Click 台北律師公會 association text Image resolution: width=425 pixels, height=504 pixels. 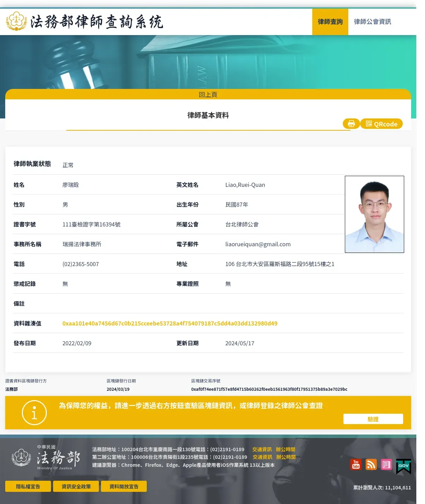click(242, 224)
